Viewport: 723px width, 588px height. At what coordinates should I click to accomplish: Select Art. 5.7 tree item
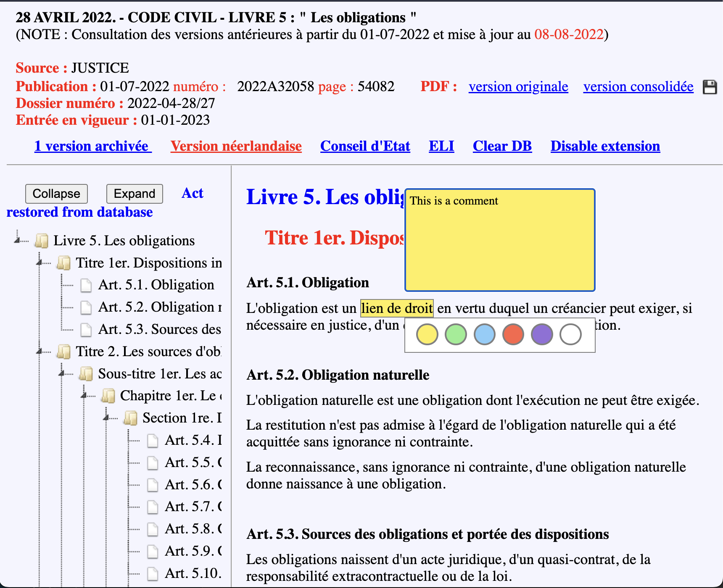(x=193, y=507)
